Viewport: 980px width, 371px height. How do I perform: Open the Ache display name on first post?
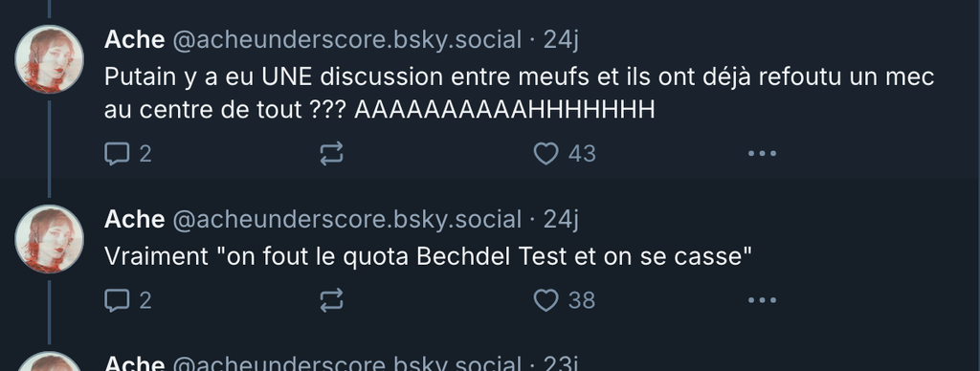[x=134, y=39]
